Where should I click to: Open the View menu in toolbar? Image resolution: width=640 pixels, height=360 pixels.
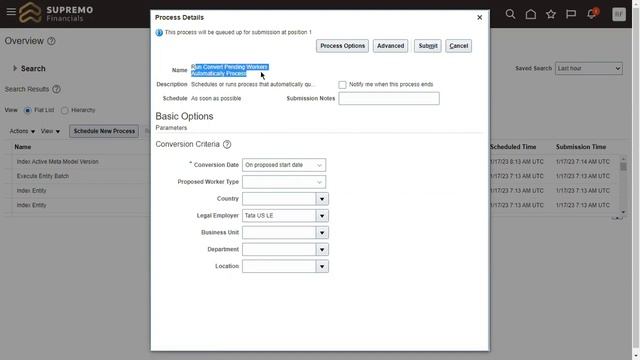click(50, 131)
